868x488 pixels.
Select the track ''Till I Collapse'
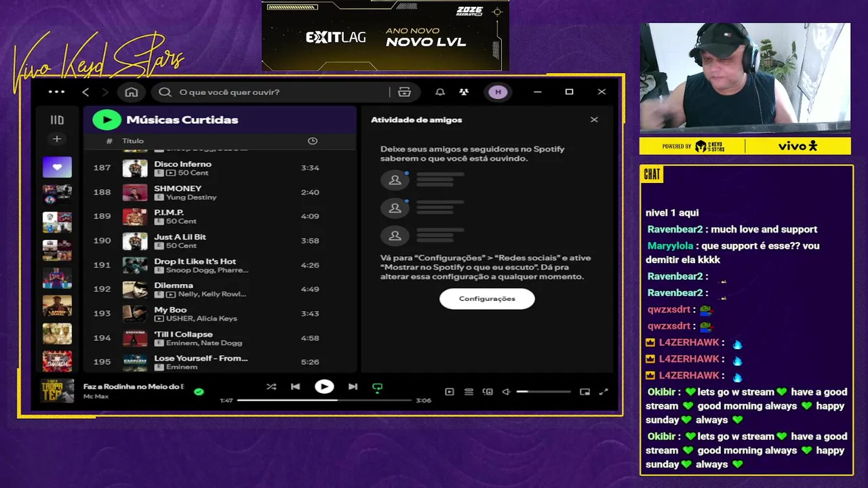(x=183, y=335)
